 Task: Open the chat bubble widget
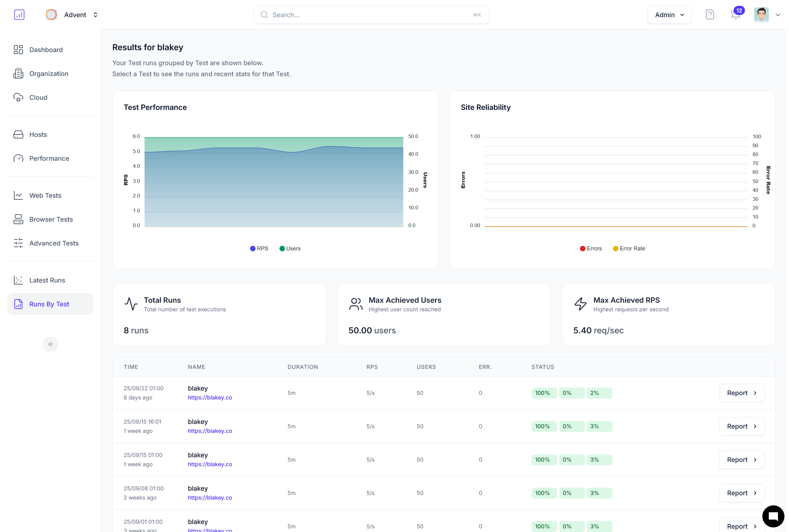tap(773, 516)
